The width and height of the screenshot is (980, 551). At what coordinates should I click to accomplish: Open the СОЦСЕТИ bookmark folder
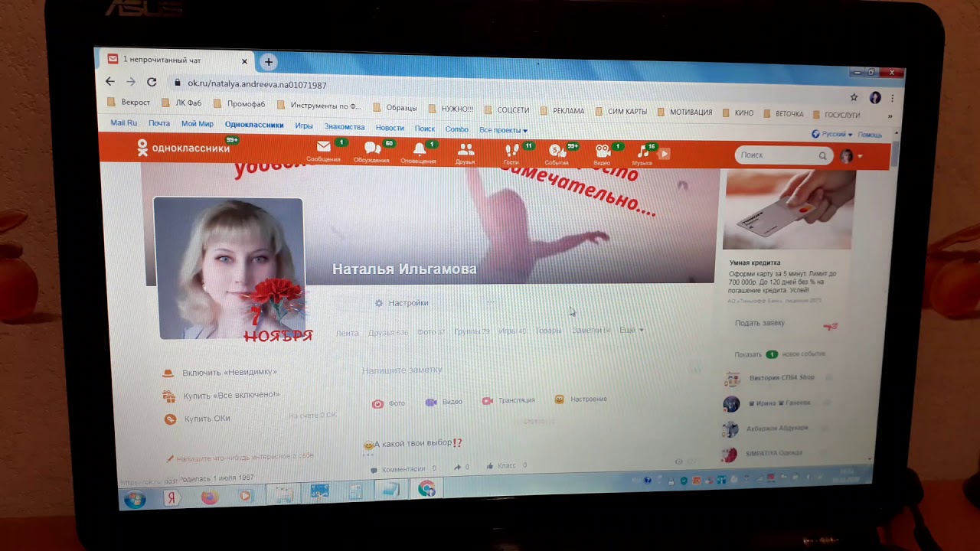[x=506, y=110]
